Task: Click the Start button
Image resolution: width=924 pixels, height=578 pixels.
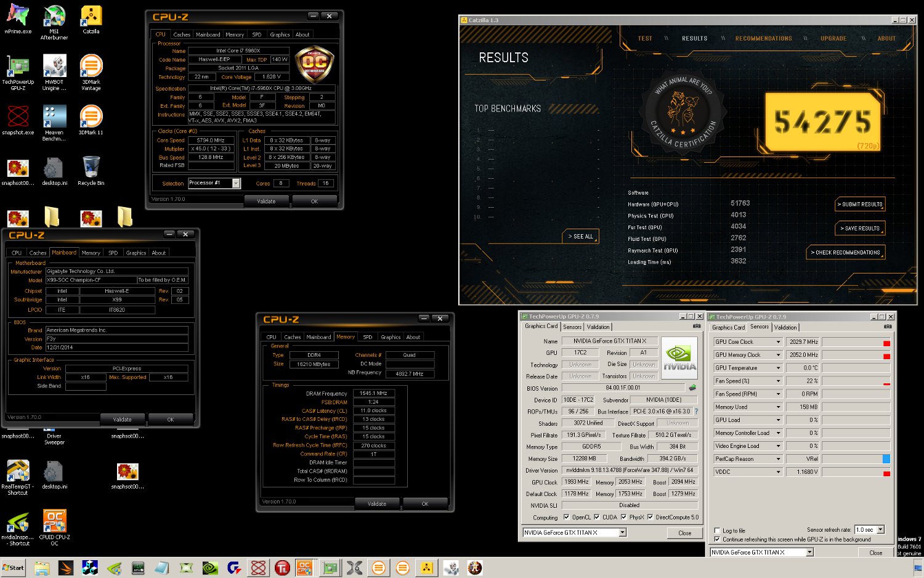Action: coord(13,568)
